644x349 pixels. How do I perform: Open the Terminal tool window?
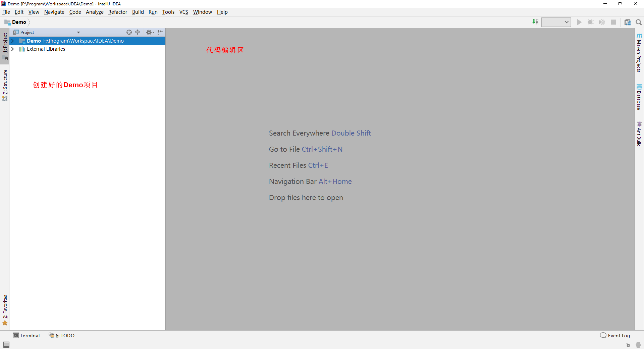click(x=26, y=336)
